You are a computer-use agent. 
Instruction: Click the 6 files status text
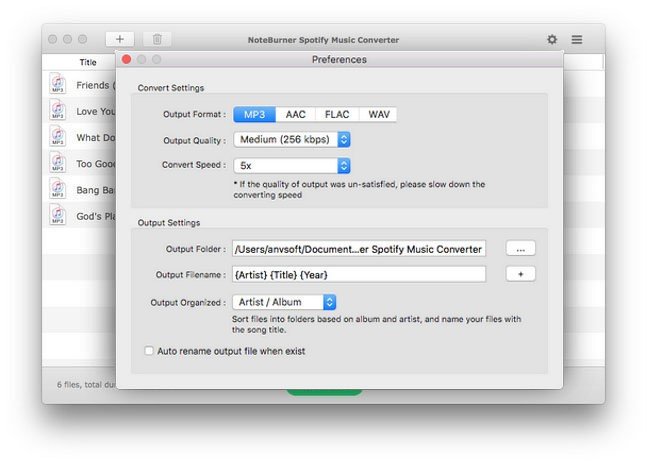pos(86,384)
